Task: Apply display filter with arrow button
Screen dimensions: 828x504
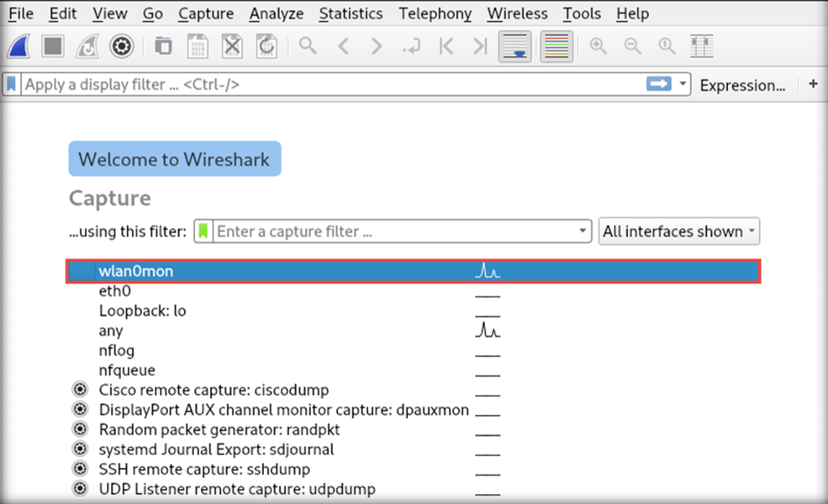Action: (658, 84)
